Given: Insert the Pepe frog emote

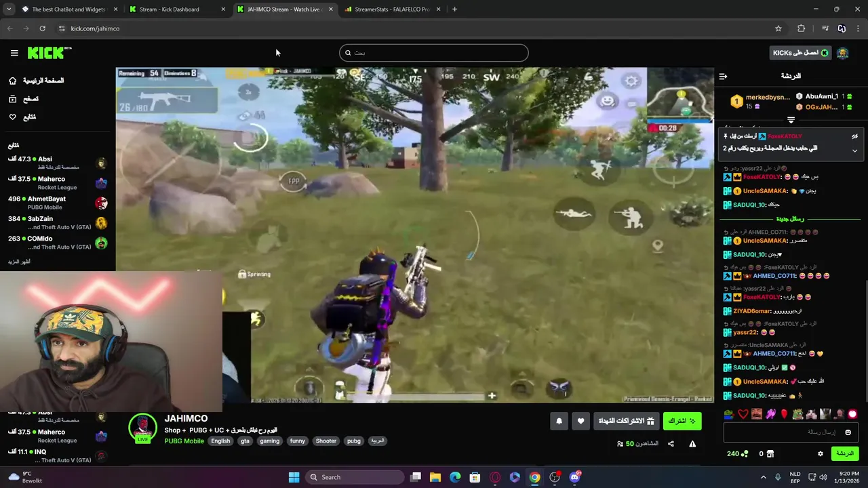Looking at the screenshot, I should (729, 414).
